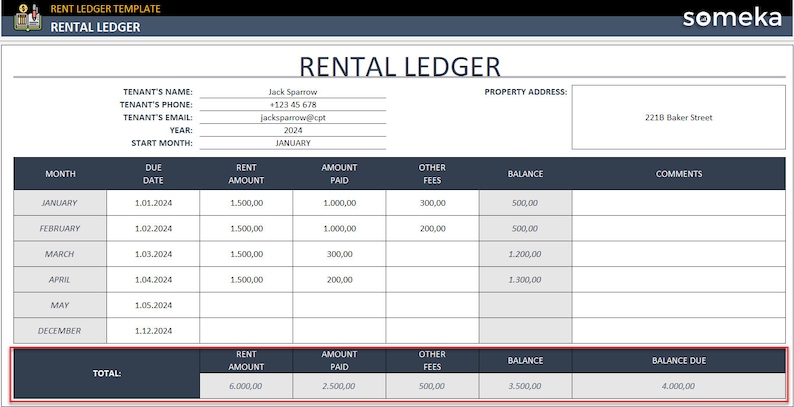This screenshot has height=407, width=794.
Task: Select total amount paid 2.500,00
Action: tap(339, 386)
